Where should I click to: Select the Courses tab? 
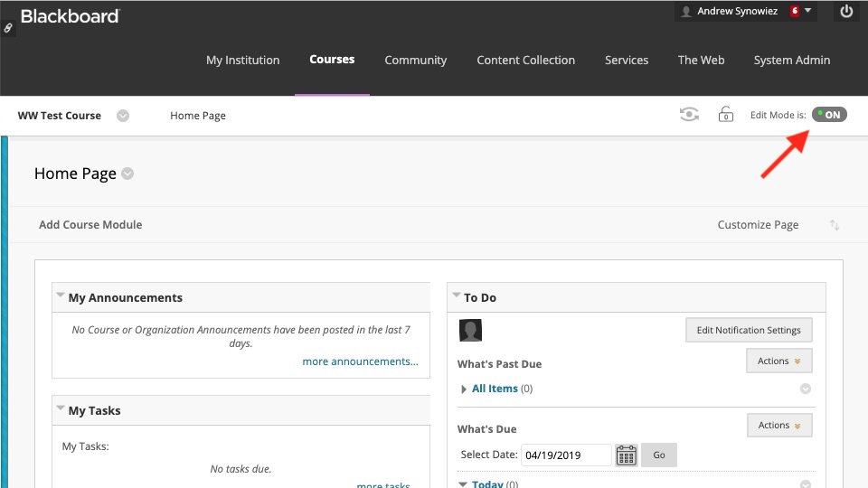coord(332,60)
